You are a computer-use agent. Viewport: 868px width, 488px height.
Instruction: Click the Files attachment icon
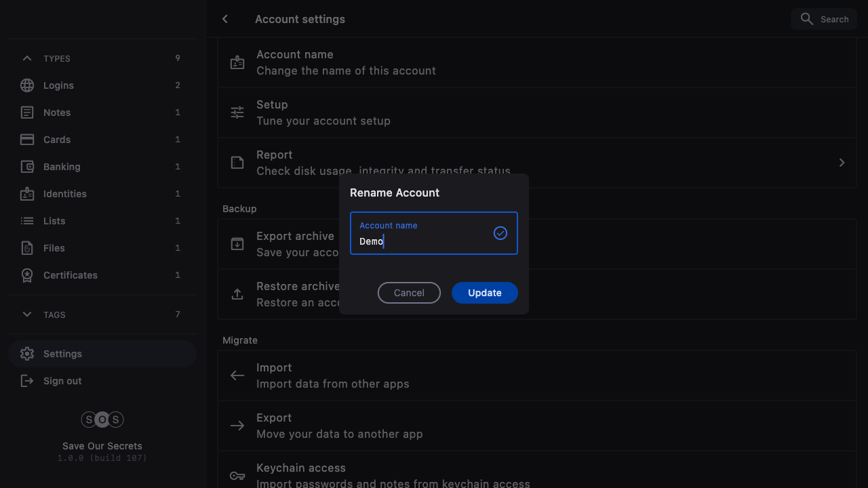click(x=27, y=248)
